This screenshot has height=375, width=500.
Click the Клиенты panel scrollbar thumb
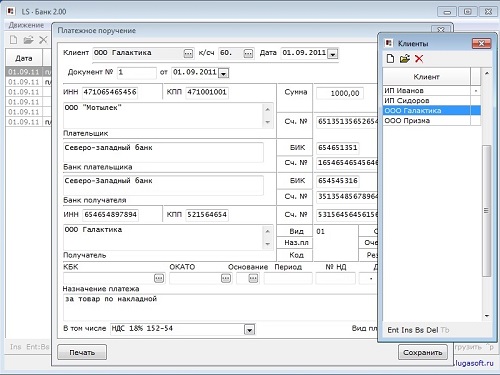pos(487,211)
